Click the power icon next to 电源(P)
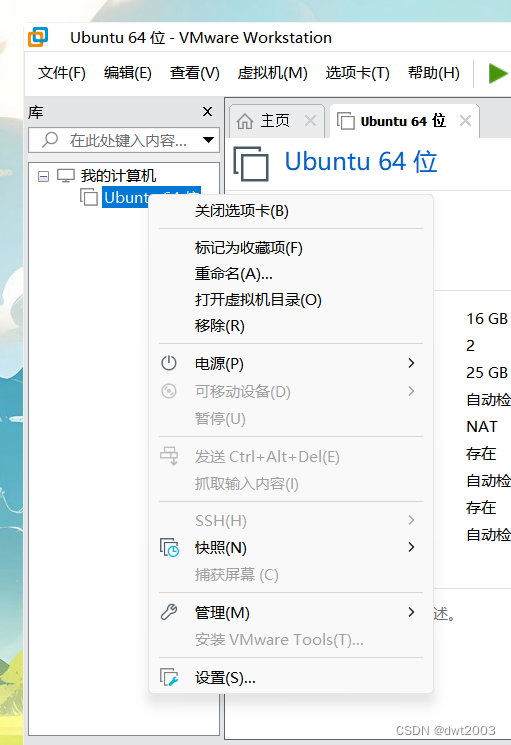511x745 pixels. coord(169,363)
